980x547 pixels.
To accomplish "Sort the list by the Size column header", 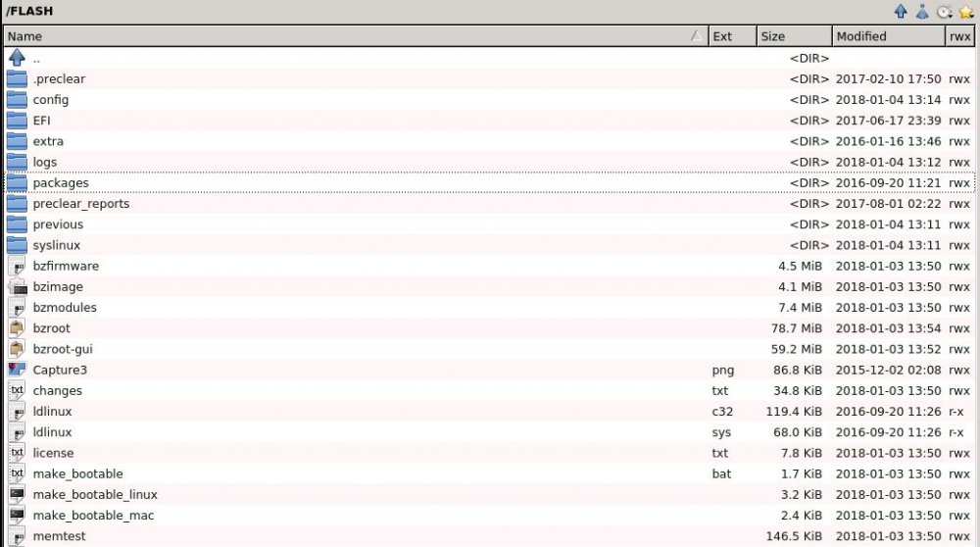I will click(x=794, y=36).
